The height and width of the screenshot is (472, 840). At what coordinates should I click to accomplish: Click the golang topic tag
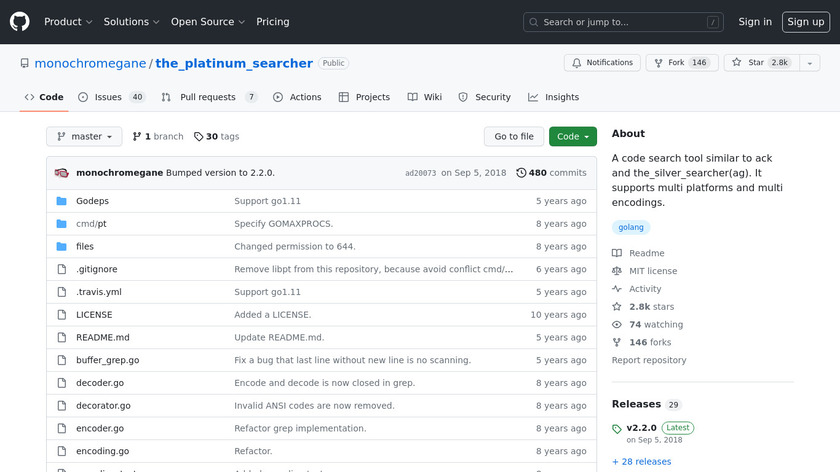pos(631,227)
